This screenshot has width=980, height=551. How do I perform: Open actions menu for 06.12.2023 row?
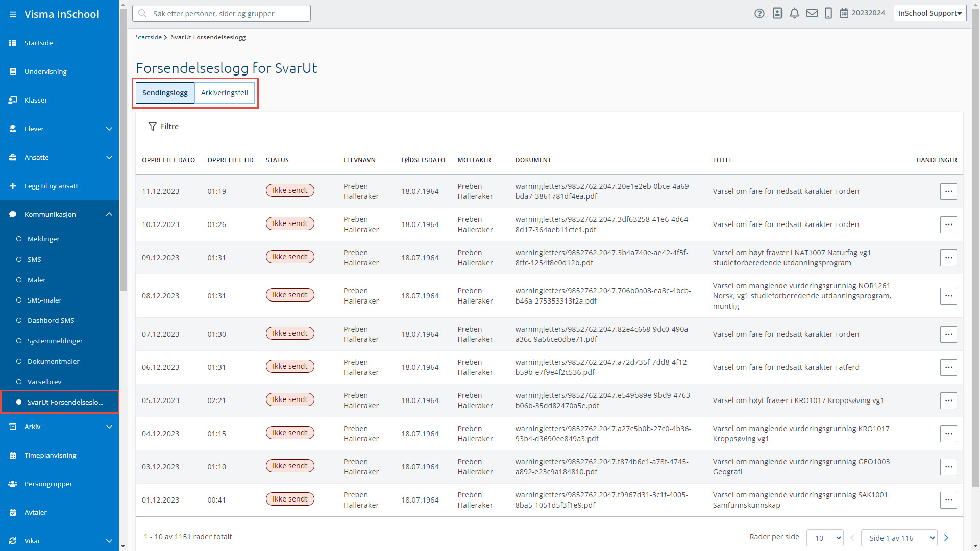tap(948, 367)
